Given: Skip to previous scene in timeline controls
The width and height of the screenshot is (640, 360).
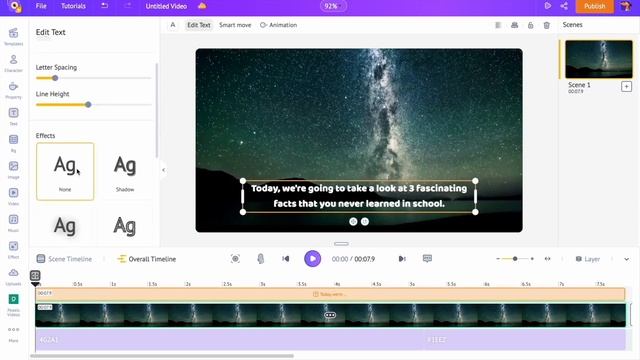Looking at the screenshot, I should coord(285,259).
